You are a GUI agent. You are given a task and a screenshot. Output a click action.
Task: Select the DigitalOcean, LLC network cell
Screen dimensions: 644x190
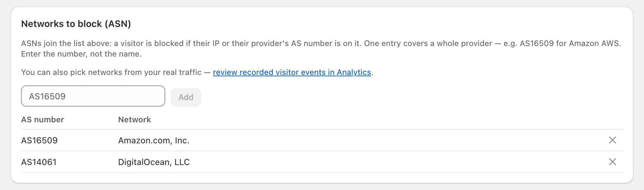tap(154, 162)
